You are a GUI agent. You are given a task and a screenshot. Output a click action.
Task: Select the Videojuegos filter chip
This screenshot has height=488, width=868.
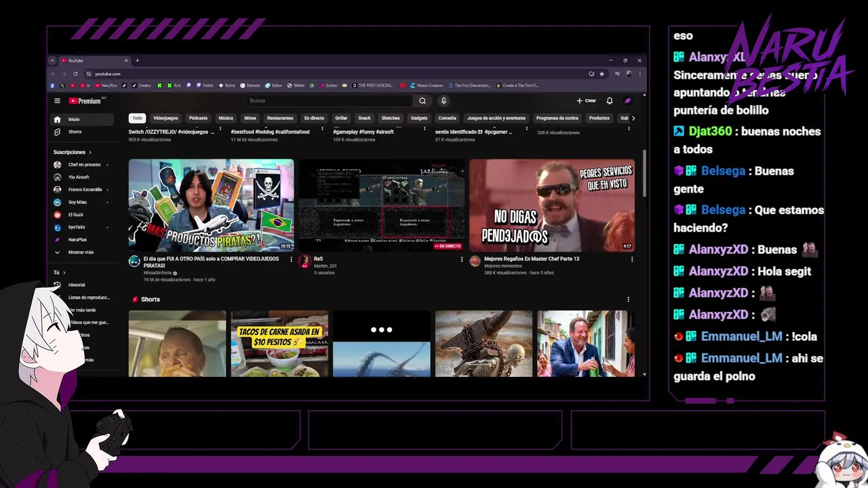click(x=165, y=118)
